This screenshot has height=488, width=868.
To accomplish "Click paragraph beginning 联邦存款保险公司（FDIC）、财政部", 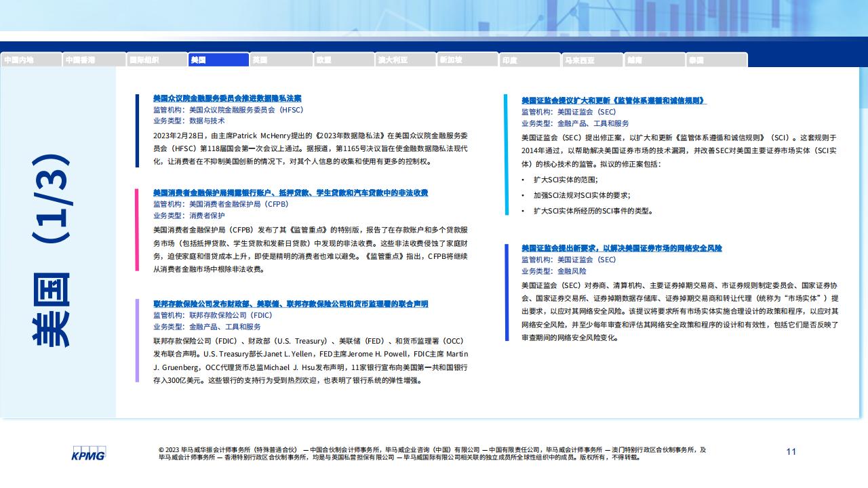I will (x=311, y=361).
